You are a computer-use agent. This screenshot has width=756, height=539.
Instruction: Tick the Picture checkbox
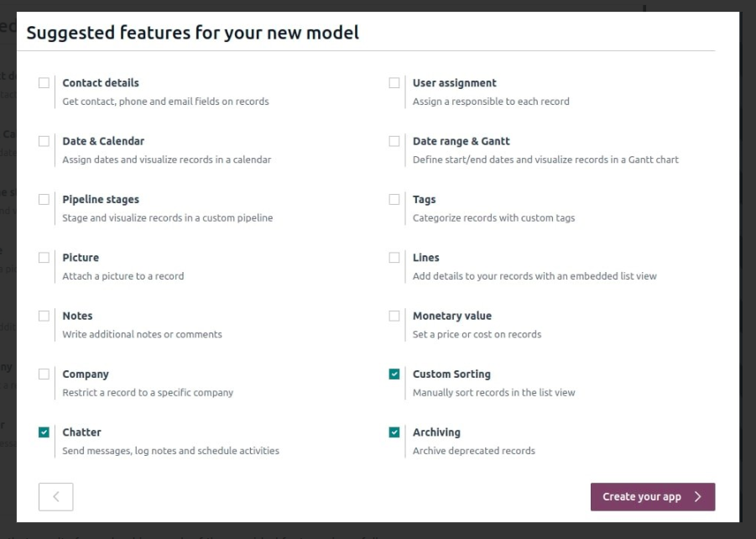click(x=44, y=258)
